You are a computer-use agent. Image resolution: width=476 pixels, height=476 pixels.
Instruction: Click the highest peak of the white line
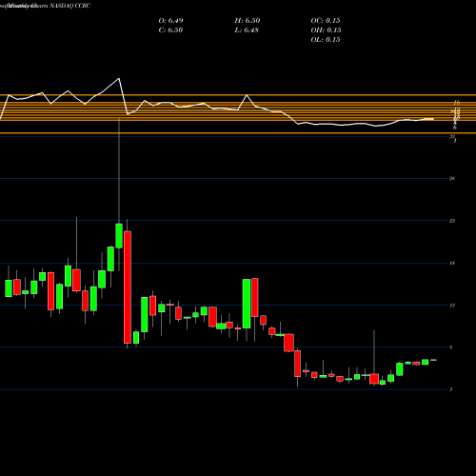tap(119, 78)
